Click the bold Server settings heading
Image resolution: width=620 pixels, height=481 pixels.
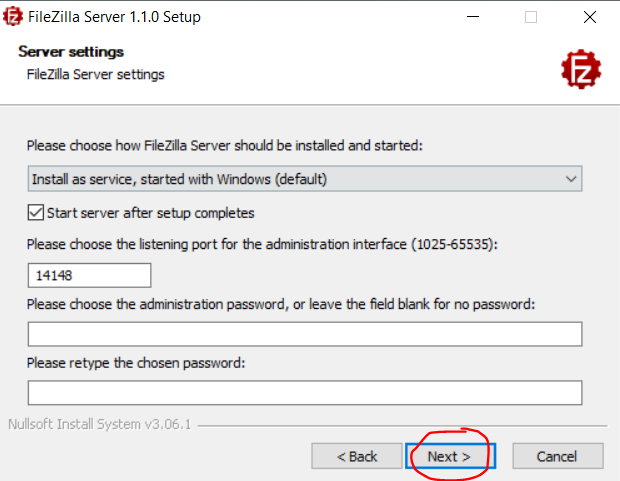pyautogui.click(x=71, y=52)
